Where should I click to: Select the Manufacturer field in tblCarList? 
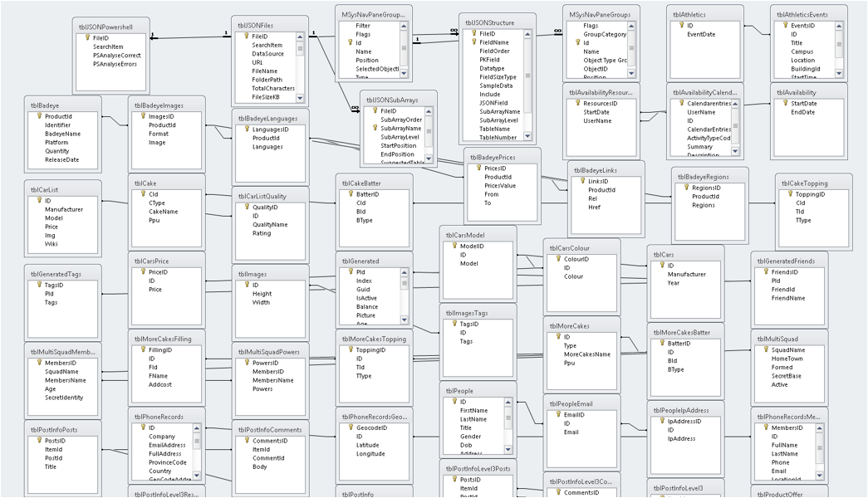(64, 210)
